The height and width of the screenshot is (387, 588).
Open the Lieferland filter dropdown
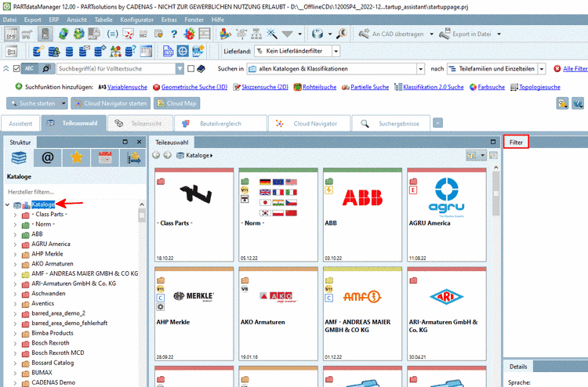point(336,51)
